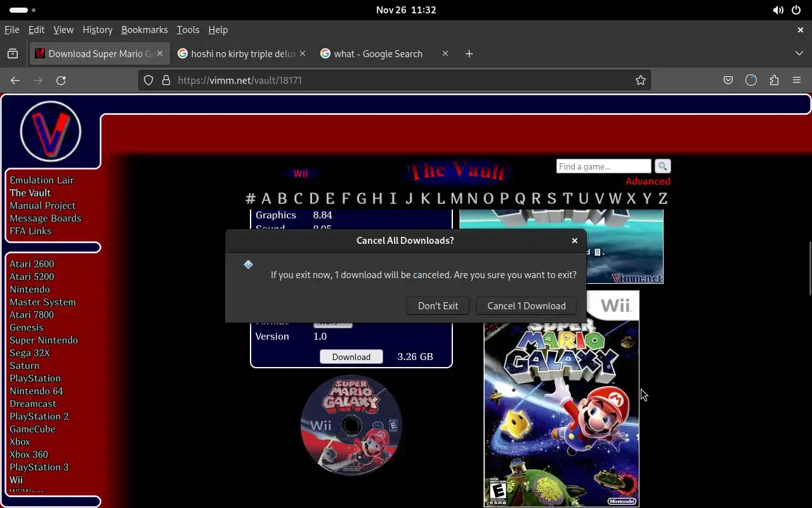812x508 pixels.
Task: Open the Tools menu
Action: point(188,30)
